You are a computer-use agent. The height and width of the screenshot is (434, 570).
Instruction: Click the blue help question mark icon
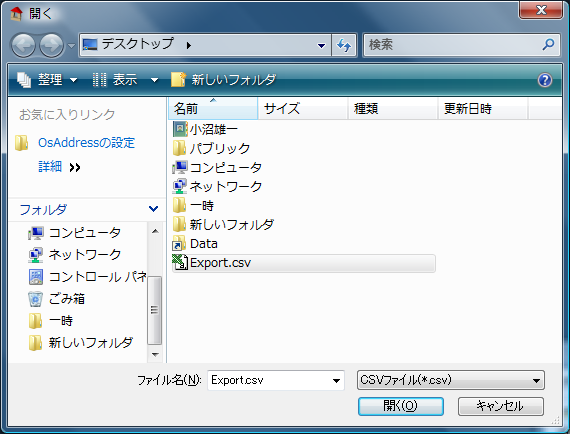tap(545, 80)
